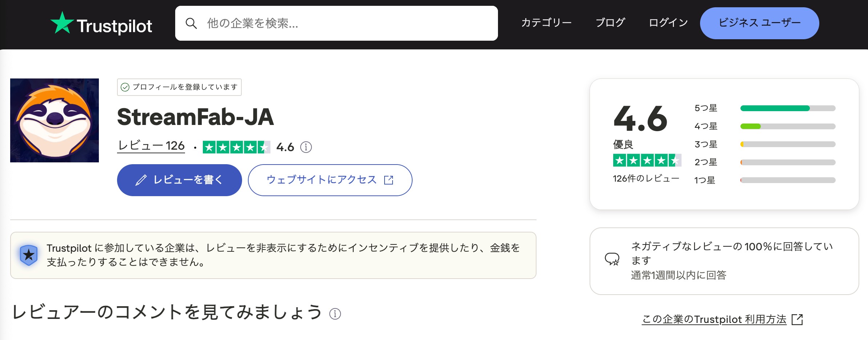This screenshot has width=868, height=340.
Task: Select the 1つ星 rating row
Action: (x=765, y=180)
